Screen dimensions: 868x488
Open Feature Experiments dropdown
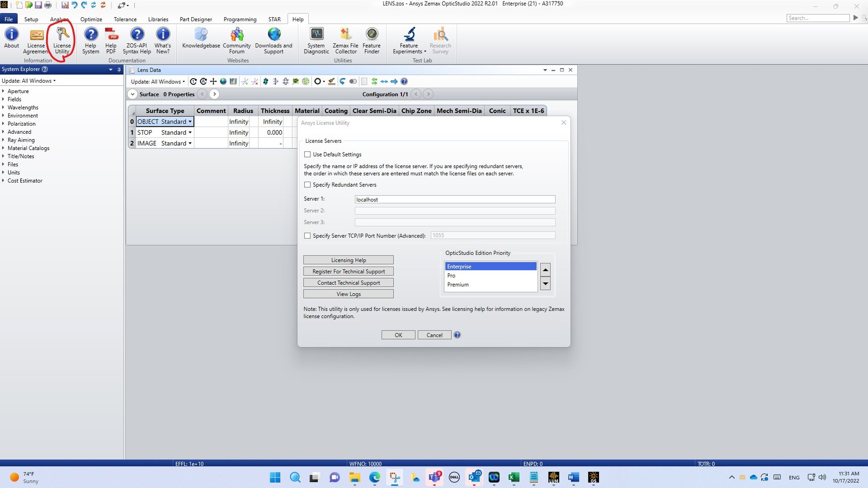click(409, 40)
